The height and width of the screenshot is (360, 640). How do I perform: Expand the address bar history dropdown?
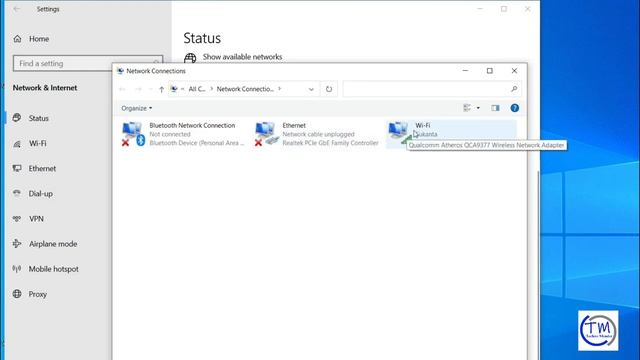click(311, 89)
